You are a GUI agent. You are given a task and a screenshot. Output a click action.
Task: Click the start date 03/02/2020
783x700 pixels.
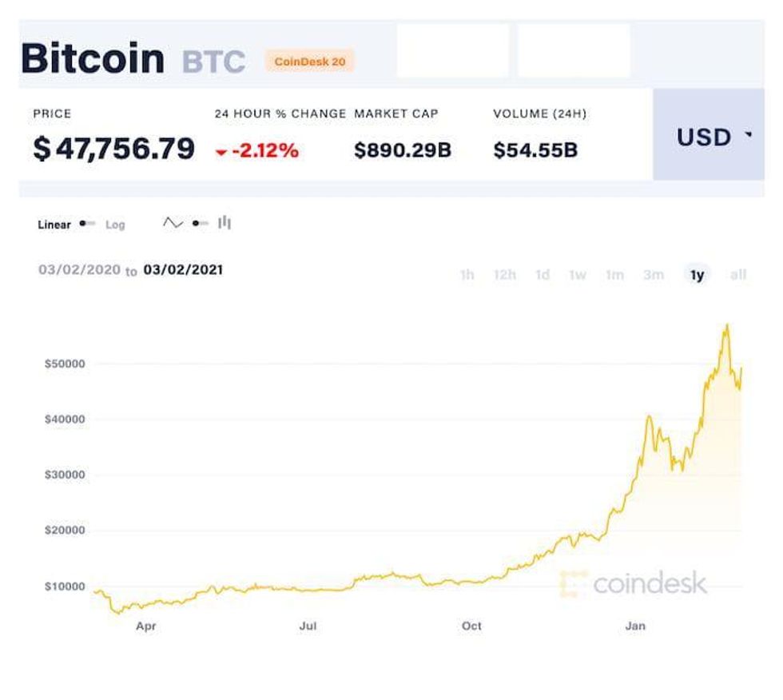click(79, 270)
